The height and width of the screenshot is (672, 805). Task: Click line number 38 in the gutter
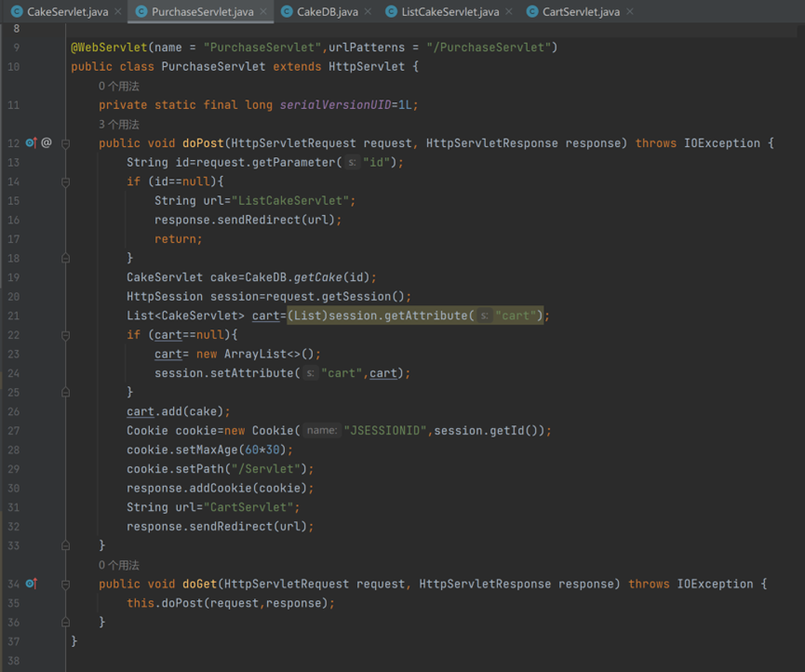[x=13, y=661]
